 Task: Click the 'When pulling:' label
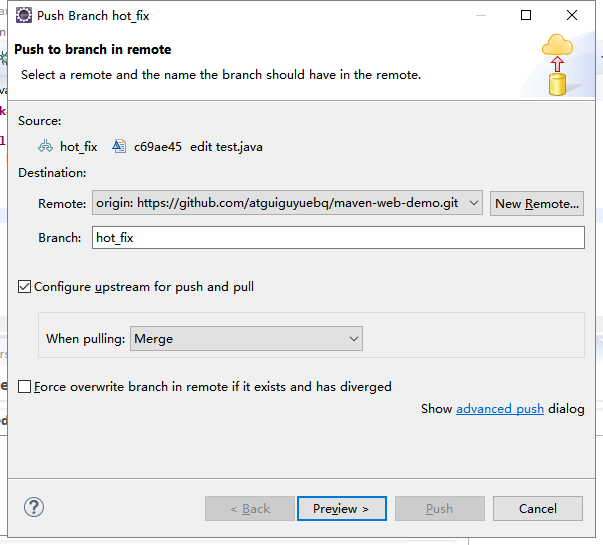pyautogui.click(x=85, y=338)
